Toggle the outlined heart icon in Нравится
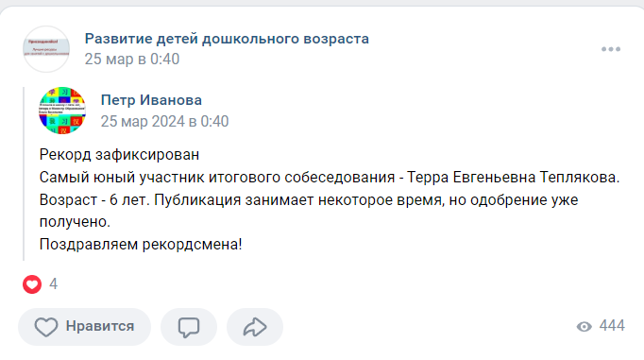This screenshot has height=360, width=644. click(x=46, y=327)
